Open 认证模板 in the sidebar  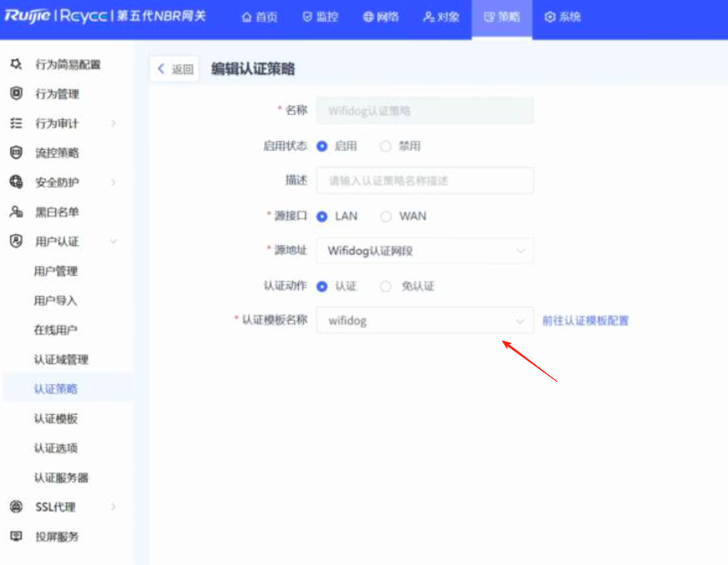(56, 418)
